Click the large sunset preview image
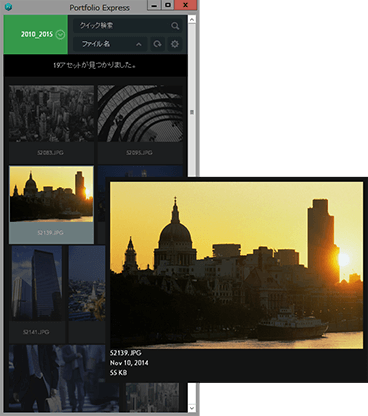This screenshot has height=416, width=368. (x=237, y=265)
